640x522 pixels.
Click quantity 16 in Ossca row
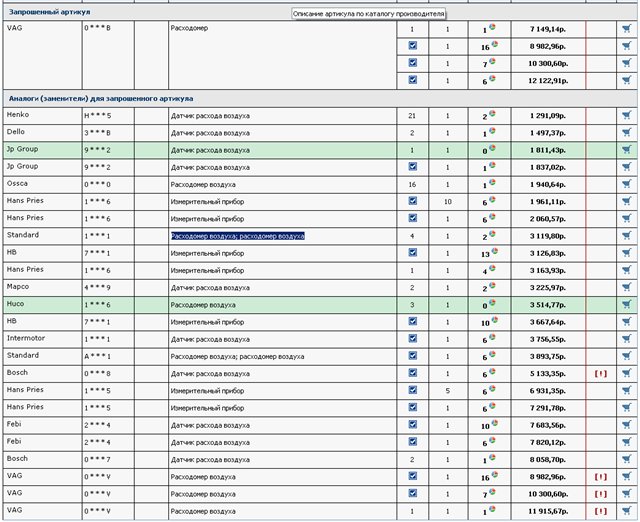(412, 185)
